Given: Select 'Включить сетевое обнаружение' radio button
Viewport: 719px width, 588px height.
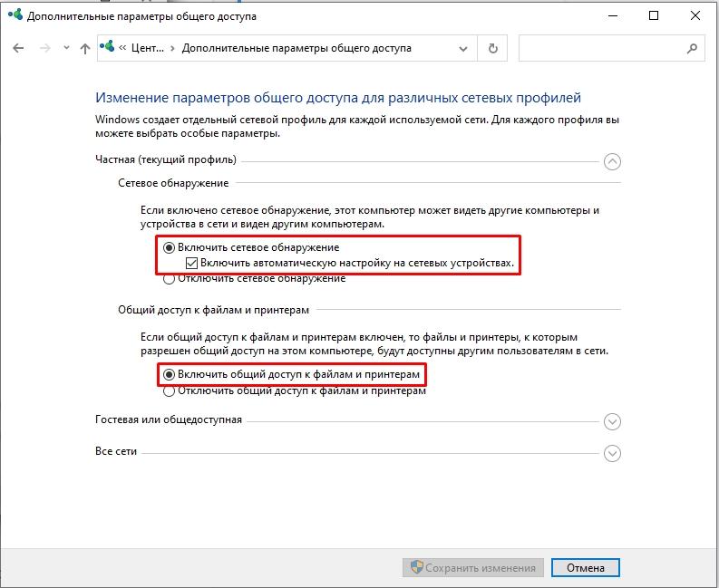Looking at the screenshot, I should (169, 248).
